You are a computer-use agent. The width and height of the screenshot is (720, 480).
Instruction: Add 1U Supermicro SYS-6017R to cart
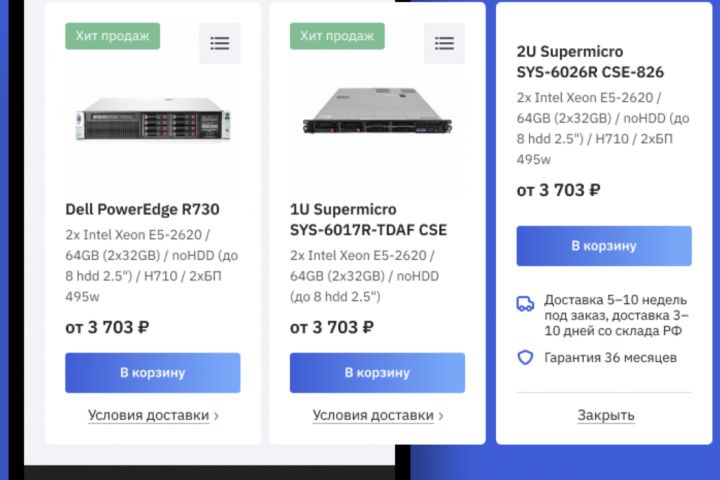(x=377, y=373)
